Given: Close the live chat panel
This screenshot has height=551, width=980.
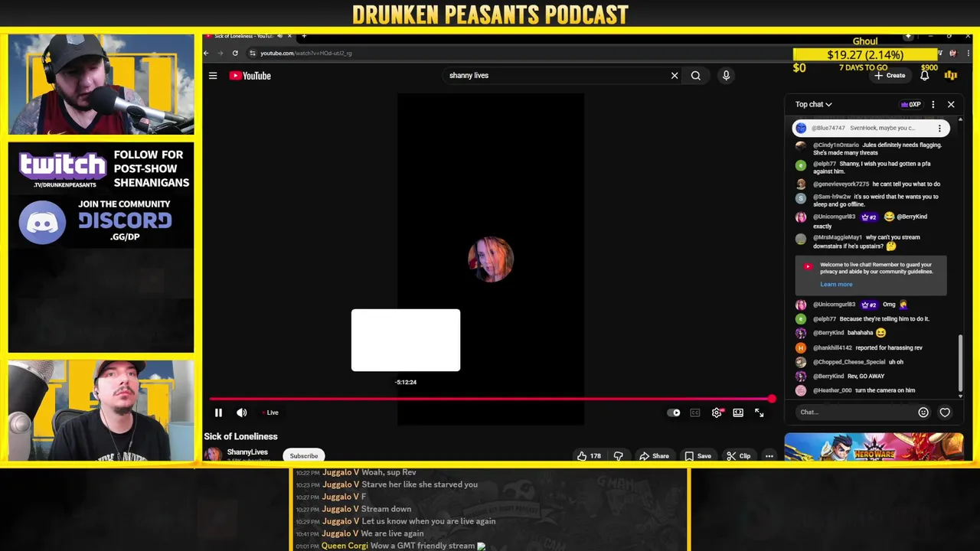Looking at the screenshot, I should 951,104.
